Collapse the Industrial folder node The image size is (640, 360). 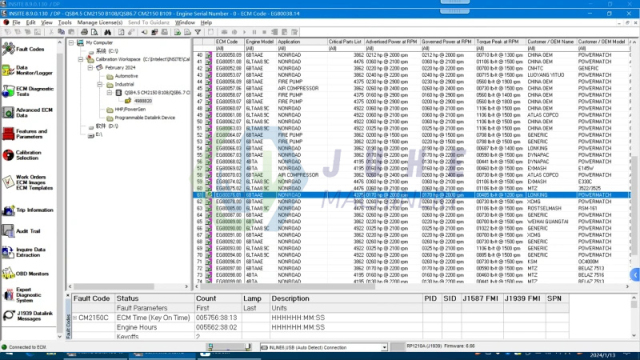(x=100, y=84)
